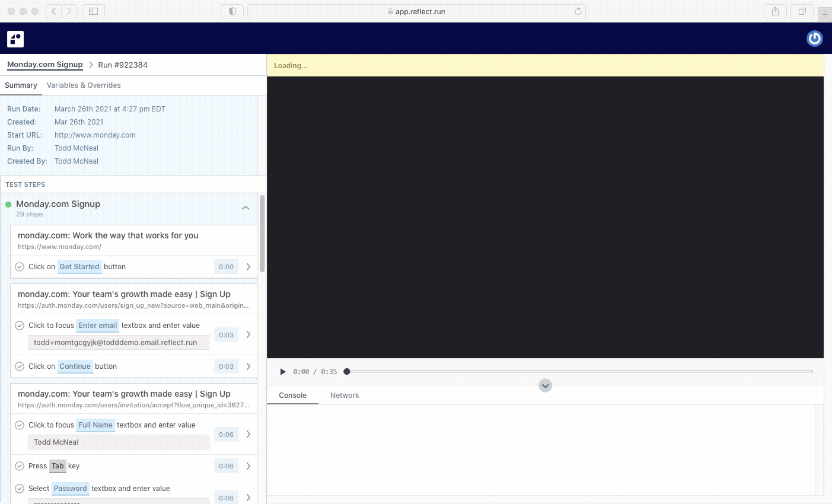Screen dimensions: 832x504
Task: Switch to Variables & Overrides tab
Action: 84,85
